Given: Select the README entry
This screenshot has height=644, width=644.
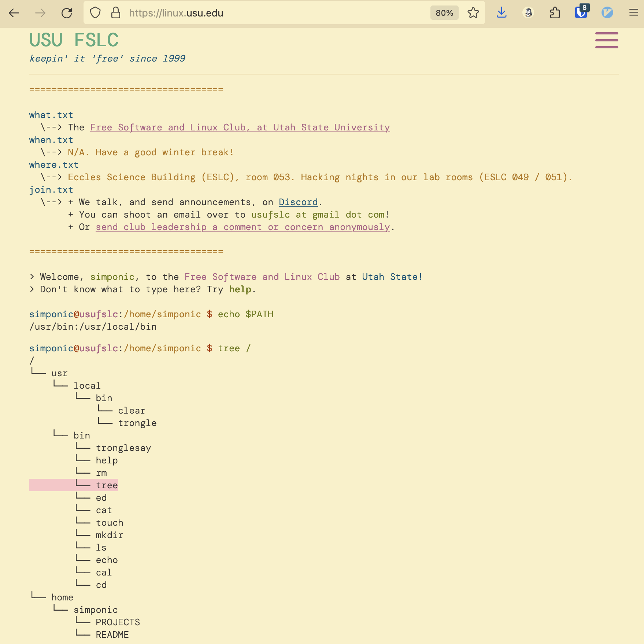Looking at the screenshot, I should tap(112, 635).
